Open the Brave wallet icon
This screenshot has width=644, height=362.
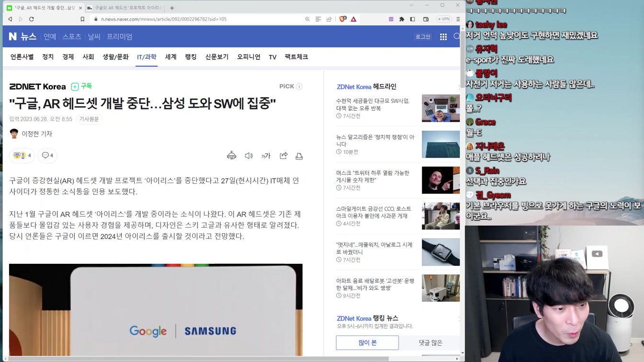(x=426, y=19)
